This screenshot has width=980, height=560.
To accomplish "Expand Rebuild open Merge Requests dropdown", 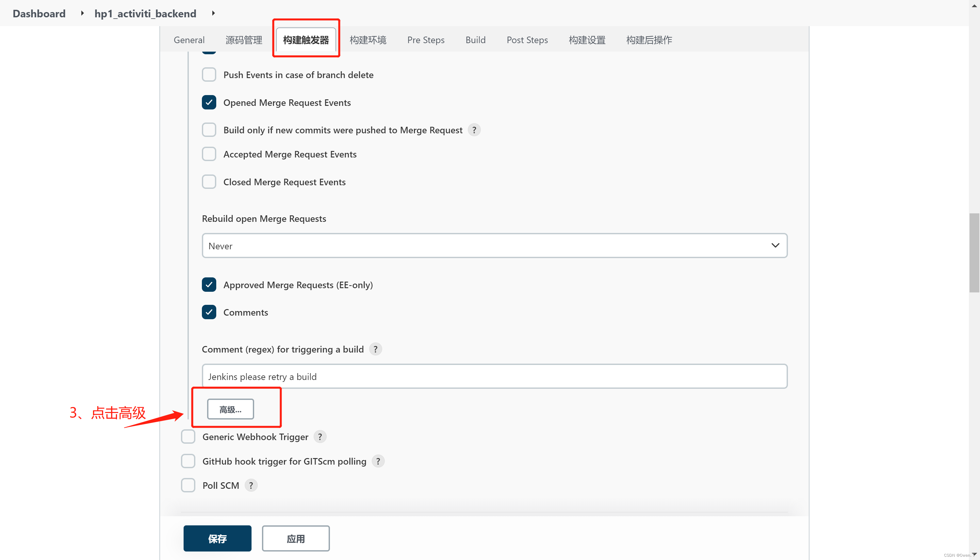I will point(495,245).
